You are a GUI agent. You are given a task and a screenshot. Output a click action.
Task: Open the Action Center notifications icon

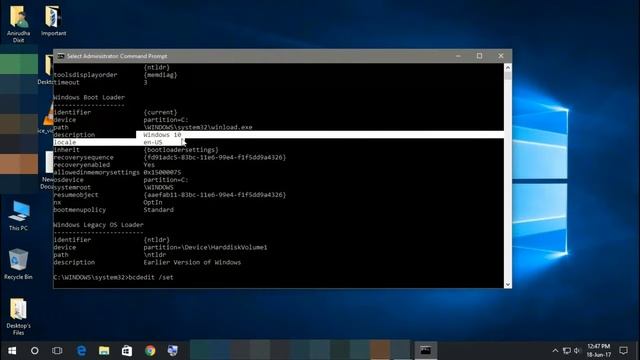tap(623, 351)
